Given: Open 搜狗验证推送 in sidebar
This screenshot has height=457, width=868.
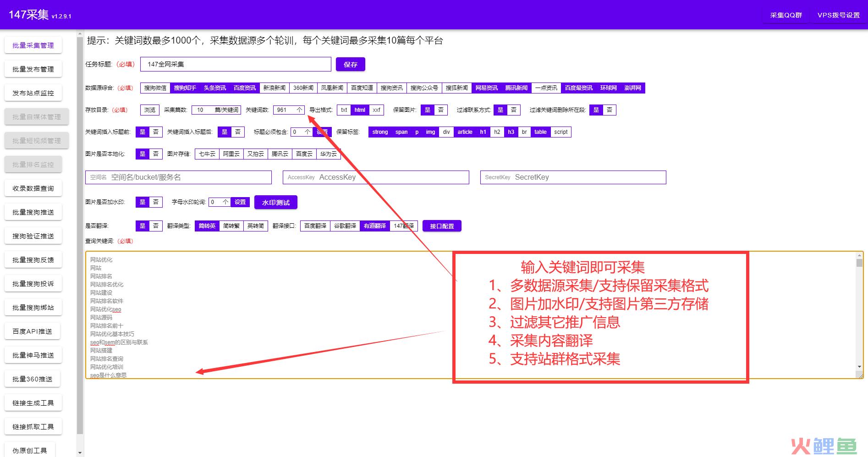Looking at the screenshot, I should point(33,236).
